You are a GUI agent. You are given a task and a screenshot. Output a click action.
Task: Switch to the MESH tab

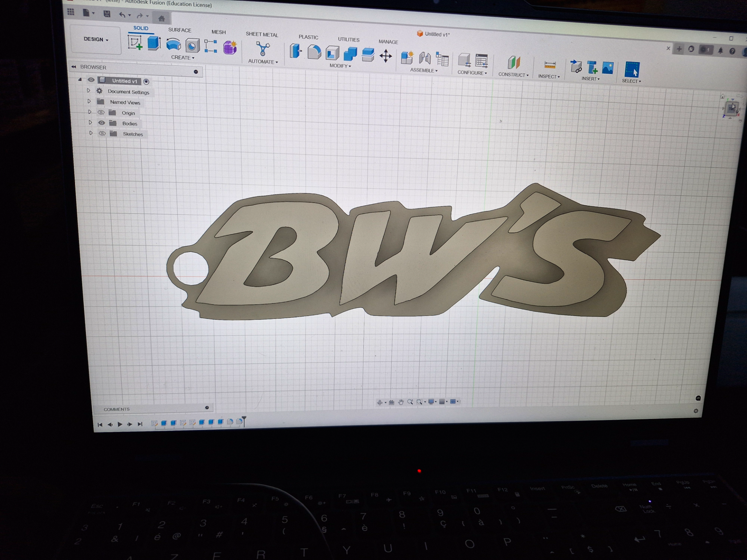tap(219, 32)
